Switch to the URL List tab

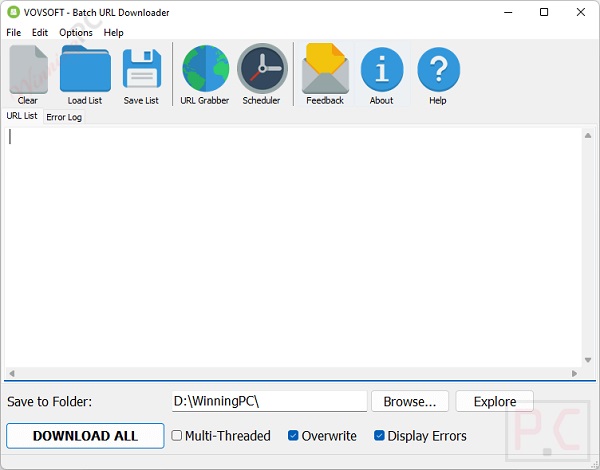point(22,116)
